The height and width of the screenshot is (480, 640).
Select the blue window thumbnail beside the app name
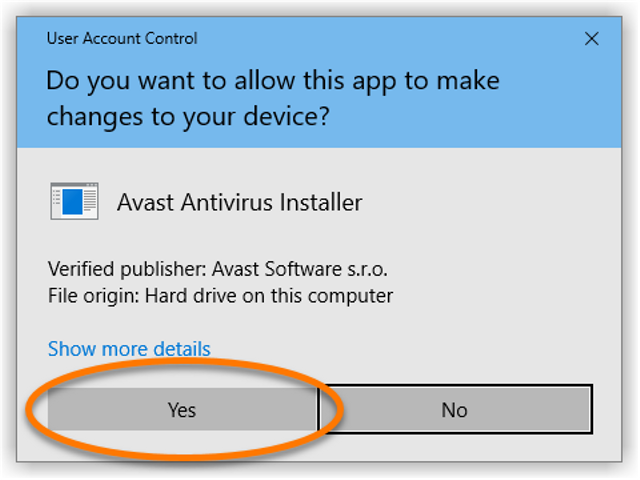74,201
